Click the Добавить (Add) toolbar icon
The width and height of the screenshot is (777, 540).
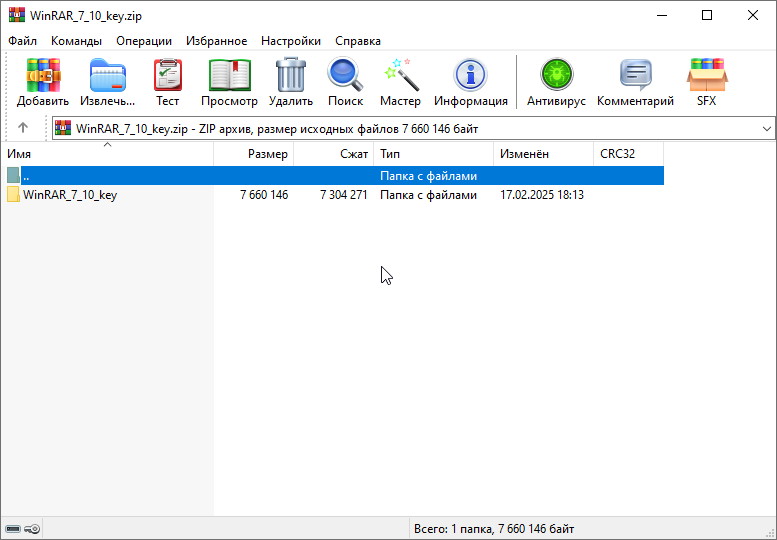pos(44,75)
